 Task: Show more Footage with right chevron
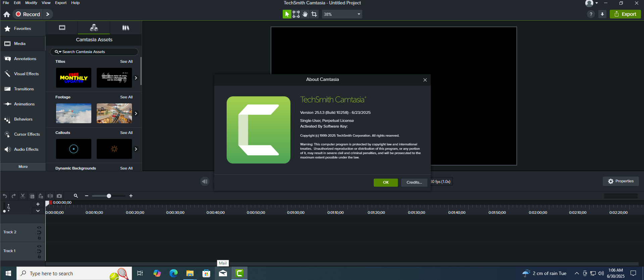pyautogui.click(x=136, y=113)
